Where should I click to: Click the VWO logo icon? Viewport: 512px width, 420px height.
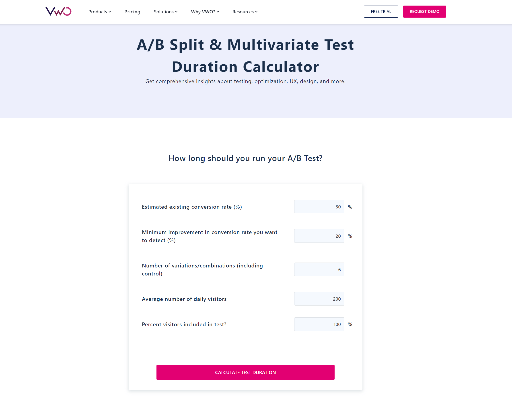(x=59, y=11)
